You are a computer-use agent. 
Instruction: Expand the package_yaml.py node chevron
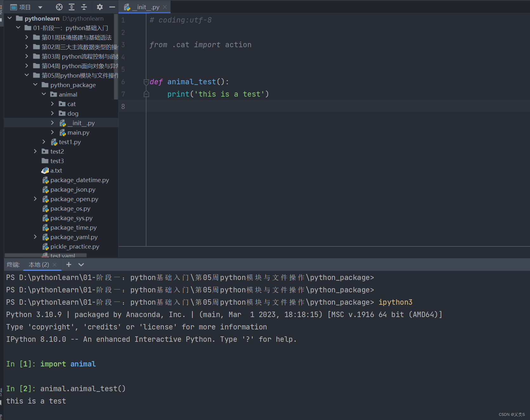tap(36, 237)
